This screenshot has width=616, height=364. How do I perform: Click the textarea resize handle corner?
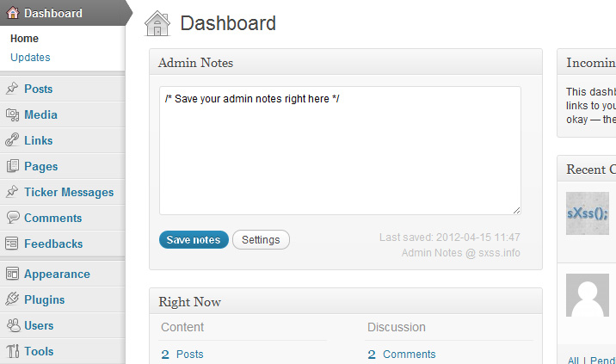click(516, 210)
